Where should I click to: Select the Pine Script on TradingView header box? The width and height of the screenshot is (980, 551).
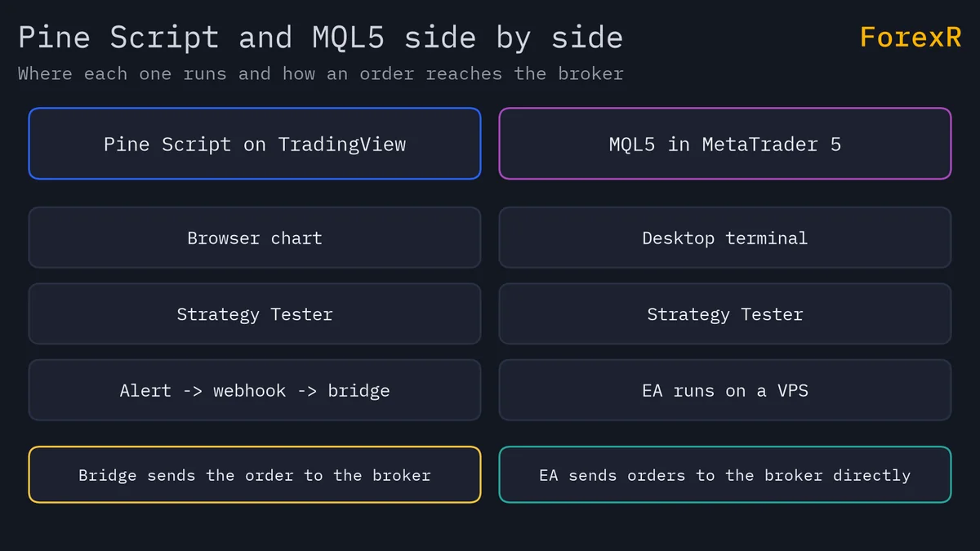tap(255, 144)
